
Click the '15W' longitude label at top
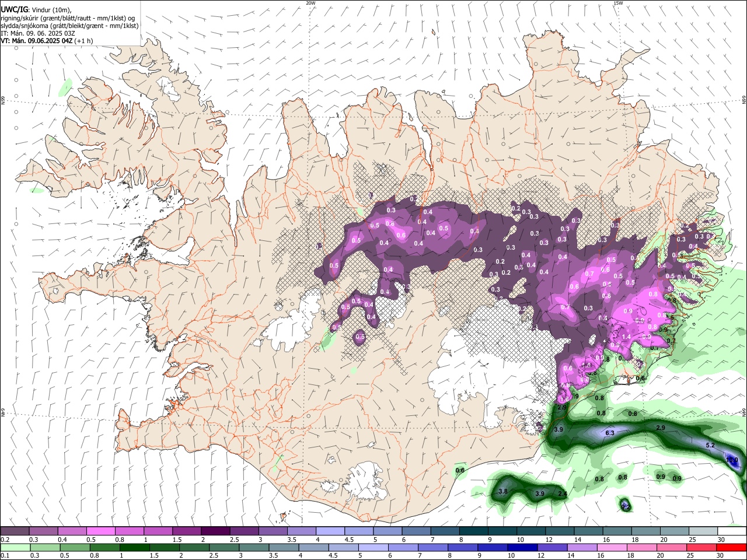(618, 3)
